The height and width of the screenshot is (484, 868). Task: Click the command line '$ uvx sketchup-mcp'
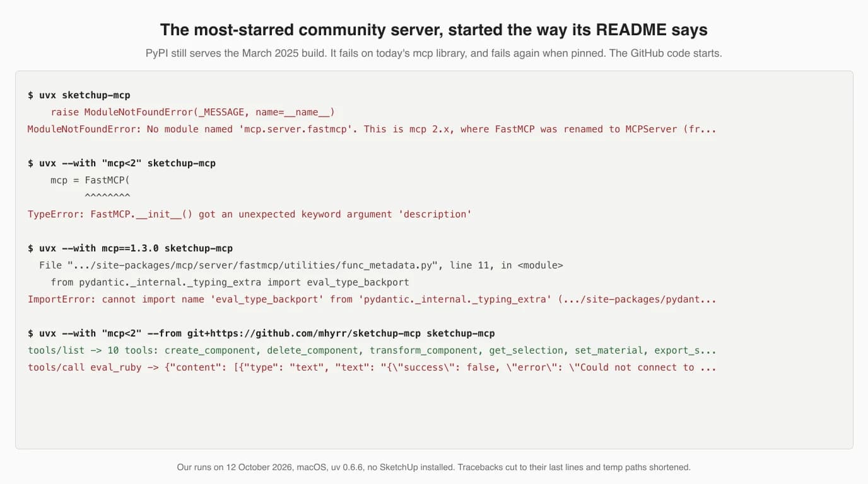click(x=79, y=95)
